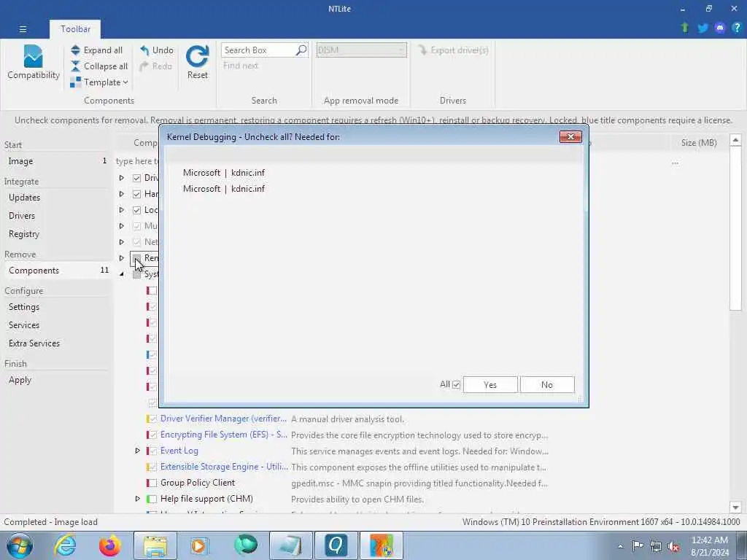Expand the Driv... tree node
This screenshot has height=560, width=747.
(122, 178)
